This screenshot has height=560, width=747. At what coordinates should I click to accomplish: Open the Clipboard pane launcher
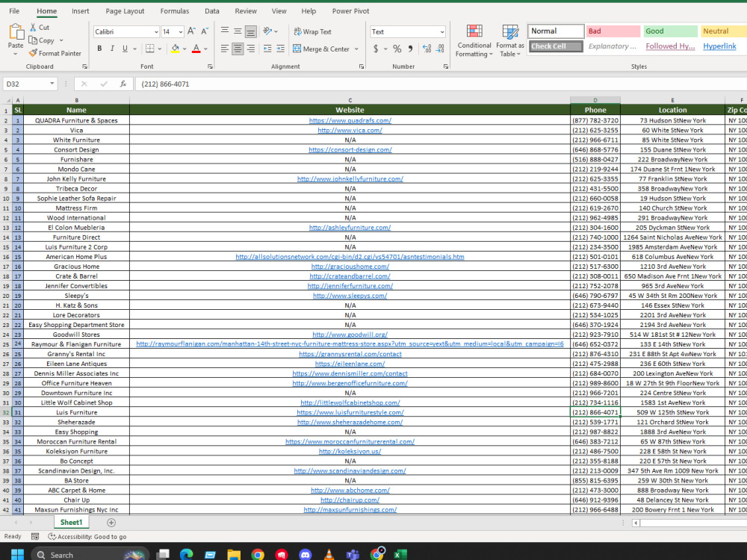(x=85, y=66)
